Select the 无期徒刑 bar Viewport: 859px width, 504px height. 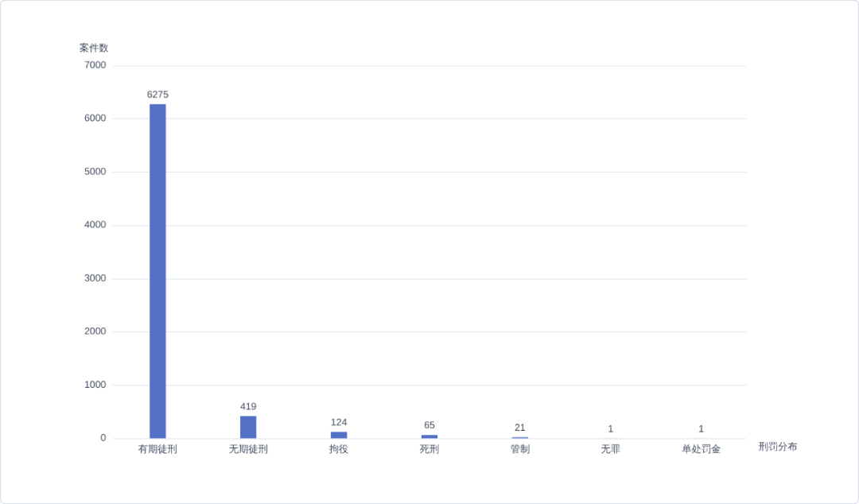click(x=248, y=428)
